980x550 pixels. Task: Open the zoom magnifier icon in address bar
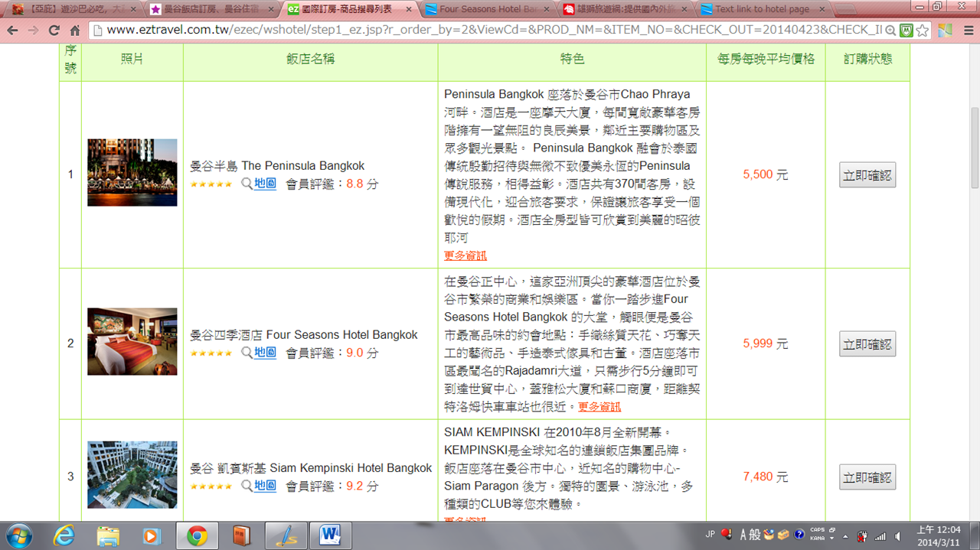890,31
